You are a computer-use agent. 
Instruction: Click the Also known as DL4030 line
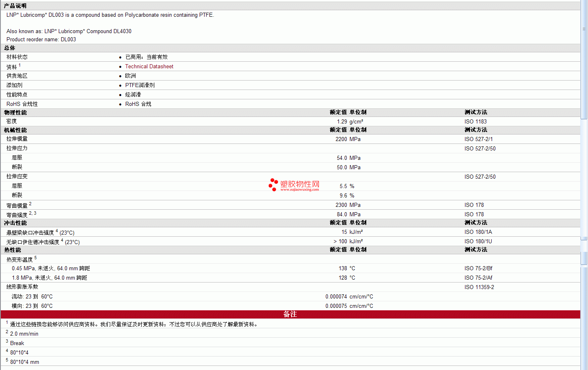point(69,31)
